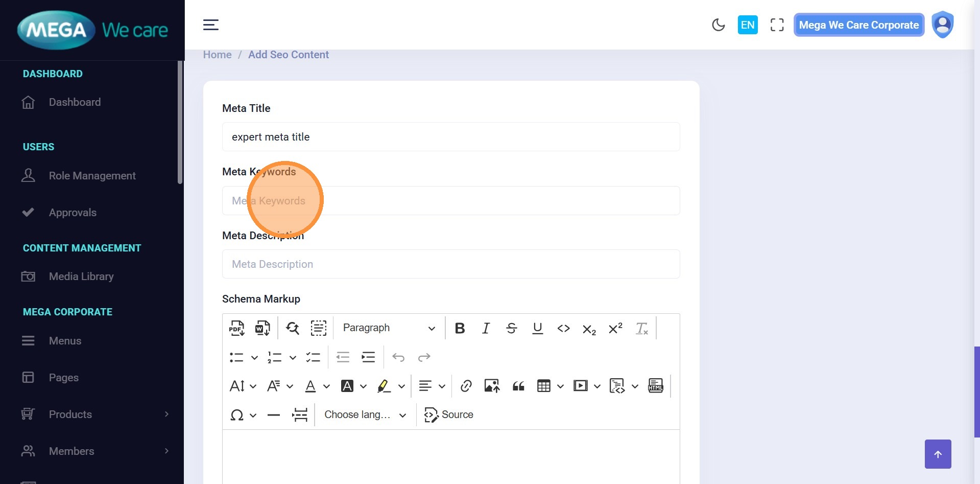Screen dimensions: 980x484
Task: Click the image upload icon
Action: tap(492, 386)
